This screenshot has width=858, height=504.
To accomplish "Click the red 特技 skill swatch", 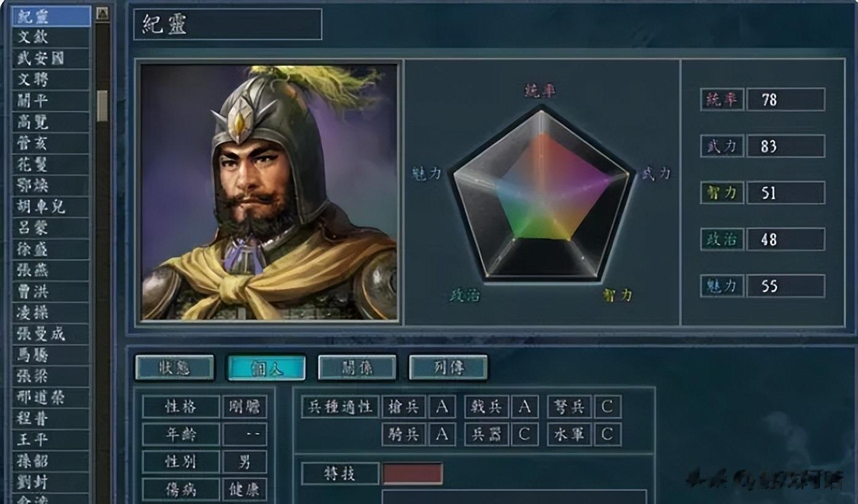I will click(412, 474).
